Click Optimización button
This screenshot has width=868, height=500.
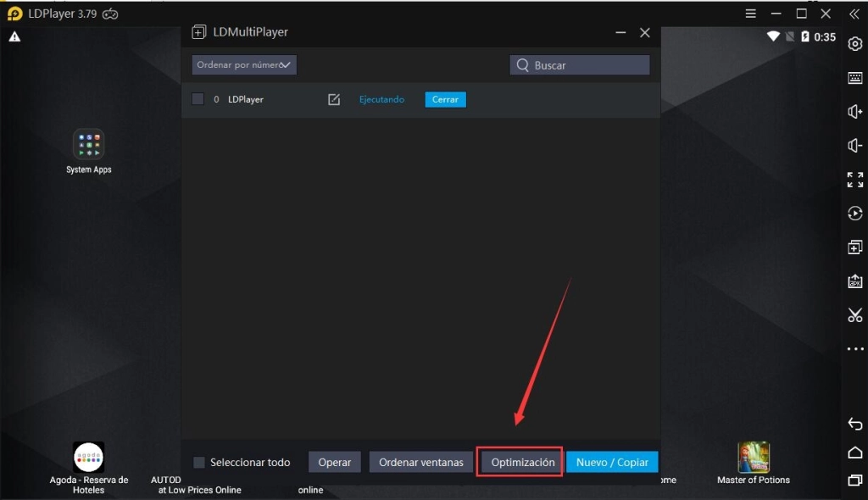point(522,462)
